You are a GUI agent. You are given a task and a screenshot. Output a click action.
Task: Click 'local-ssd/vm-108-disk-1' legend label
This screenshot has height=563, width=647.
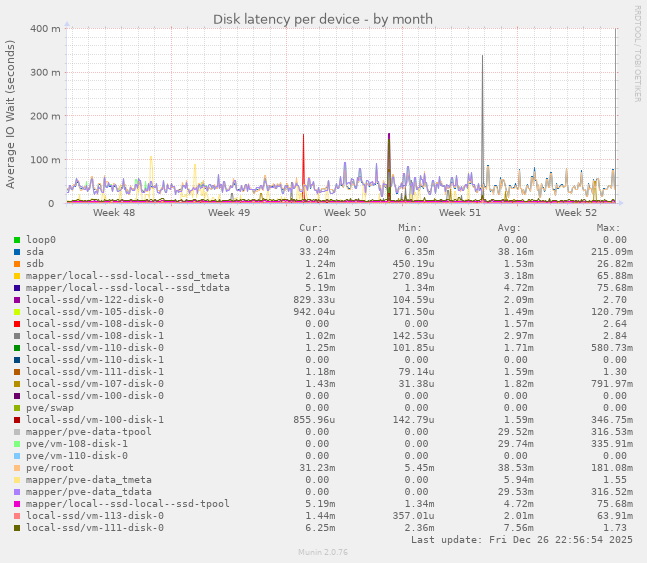(95, 336)
